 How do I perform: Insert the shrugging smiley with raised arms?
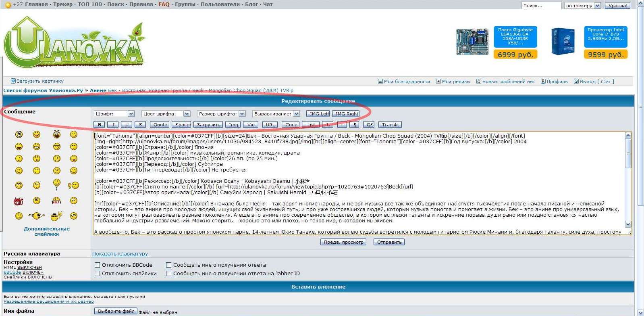(x=37, y=216)
